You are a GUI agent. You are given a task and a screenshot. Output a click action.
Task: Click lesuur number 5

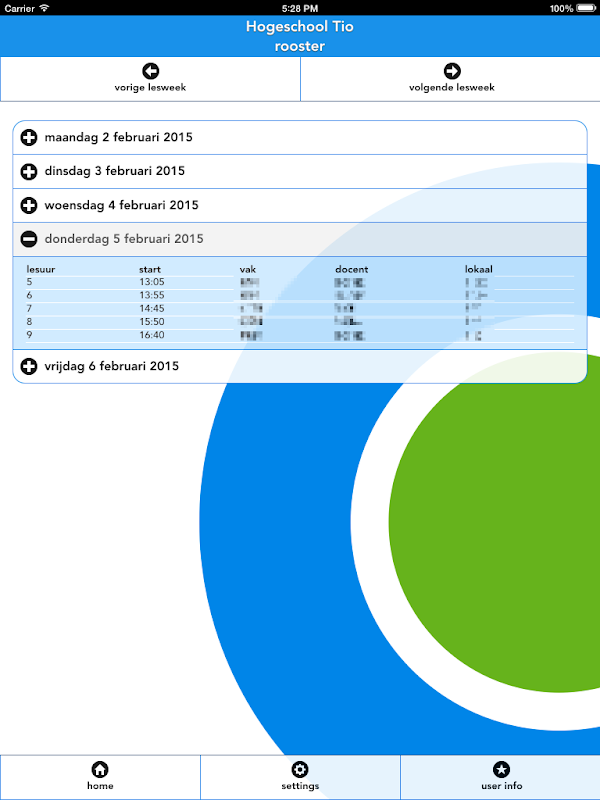(29, 282)
